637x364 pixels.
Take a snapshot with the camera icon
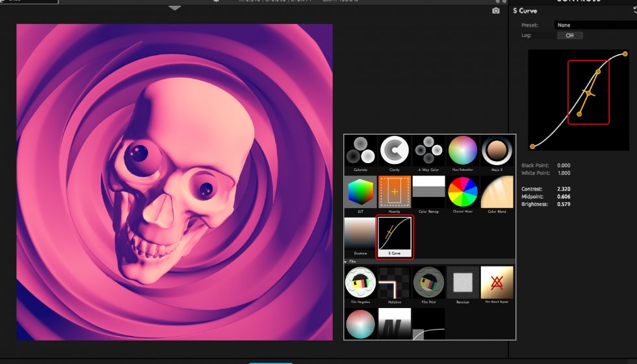pos(496,11)
